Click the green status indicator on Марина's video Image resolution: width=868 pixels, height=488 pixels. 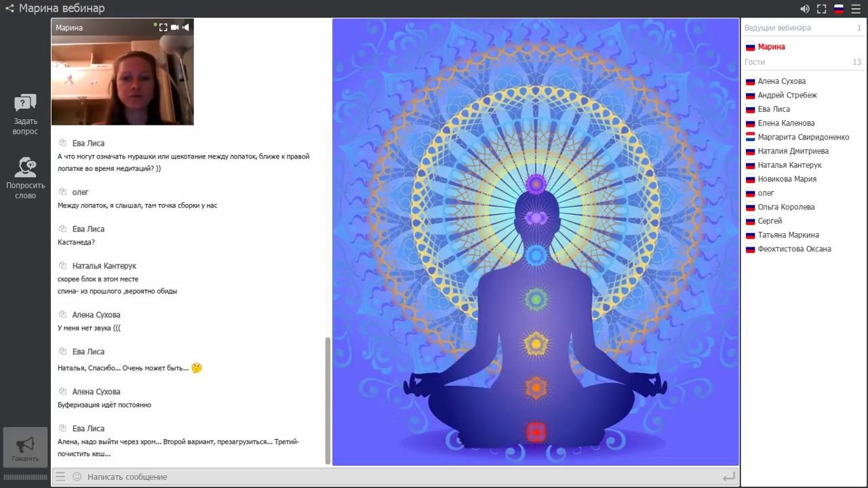155,24
